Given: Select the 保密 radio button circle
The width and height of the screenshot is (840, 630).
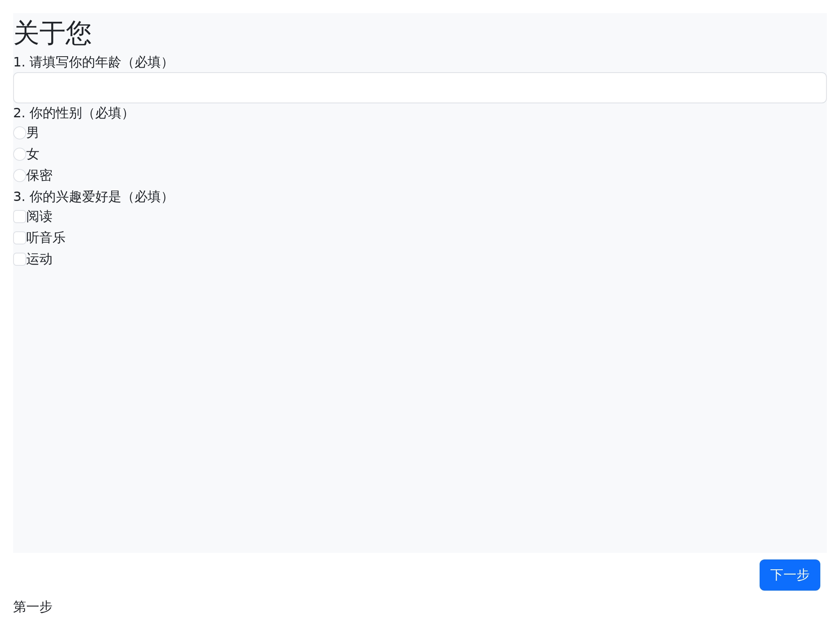Looking at the screenshot, I should (20, 176).
